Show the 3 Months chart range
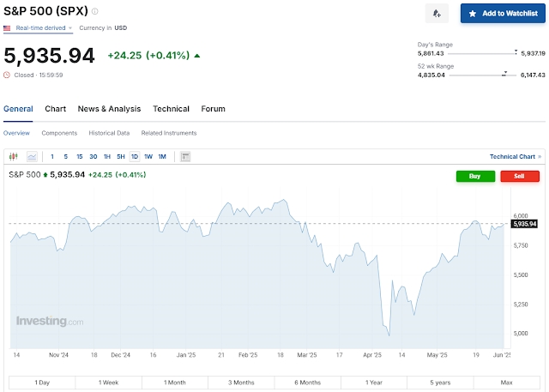 click(241, 383)
